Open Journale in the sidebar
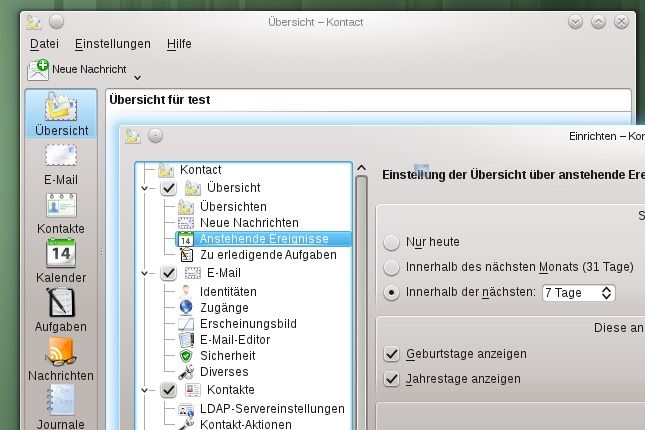This screenshot has width=645, height=430. 61,407
